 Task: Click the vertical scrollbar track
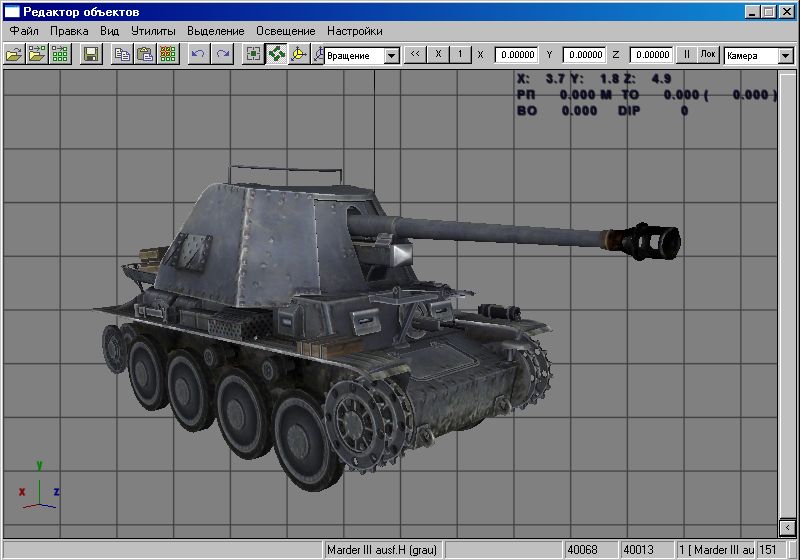click(x=786, y=294)
